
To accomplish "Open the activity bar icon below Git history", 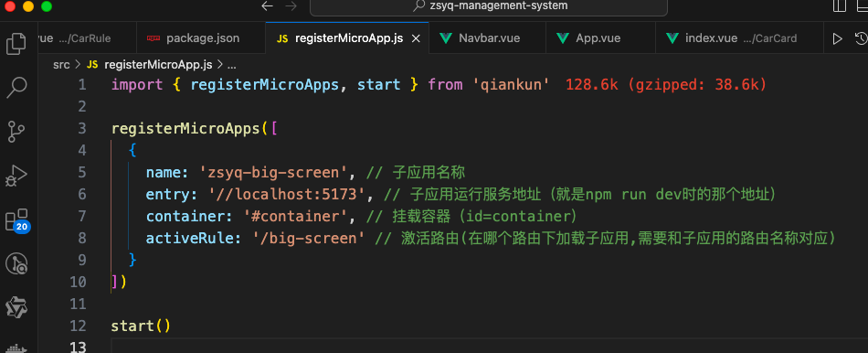I will pyautogui.click(x=16, y=307).
